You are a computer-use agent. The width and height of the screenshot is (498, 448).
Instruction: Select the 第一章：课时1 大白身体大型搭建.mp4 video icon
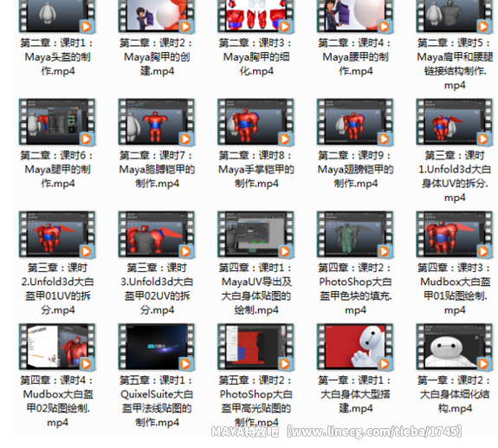[x=355, y=347]
